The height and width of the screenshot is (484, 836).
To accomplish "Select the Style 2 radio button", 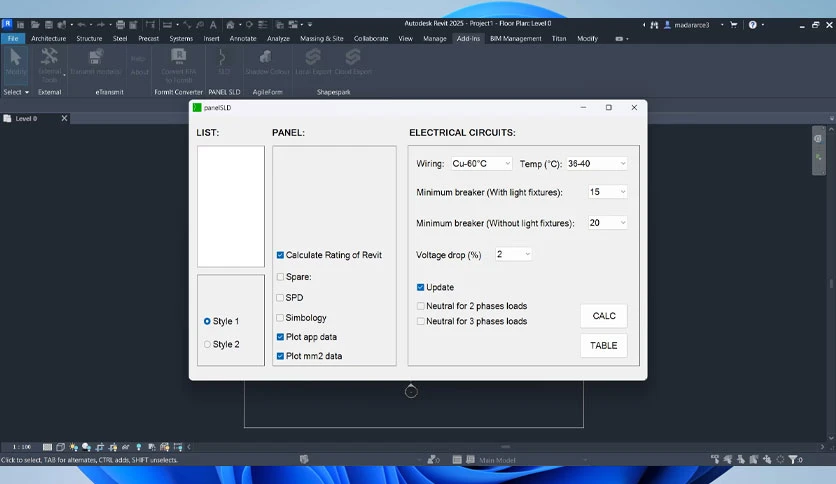I will coord(207,344).
